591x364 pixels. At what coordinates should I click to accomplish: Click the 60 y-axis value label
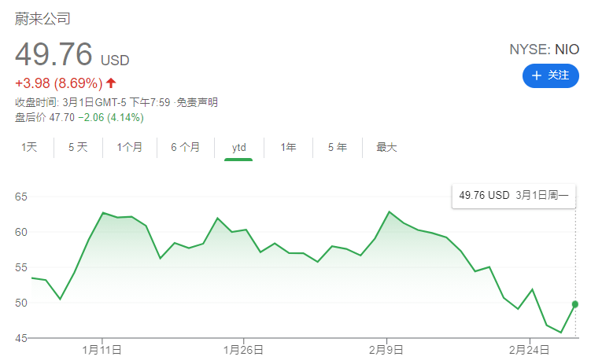(21, 232)
